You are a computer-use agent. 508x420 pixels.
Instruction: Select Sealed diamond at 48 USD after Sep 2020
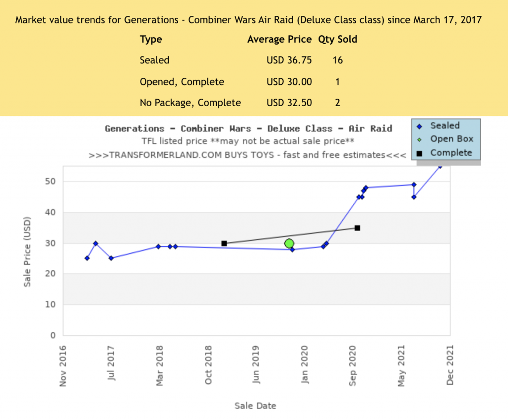pyautogui.click(x=366, y=187)
